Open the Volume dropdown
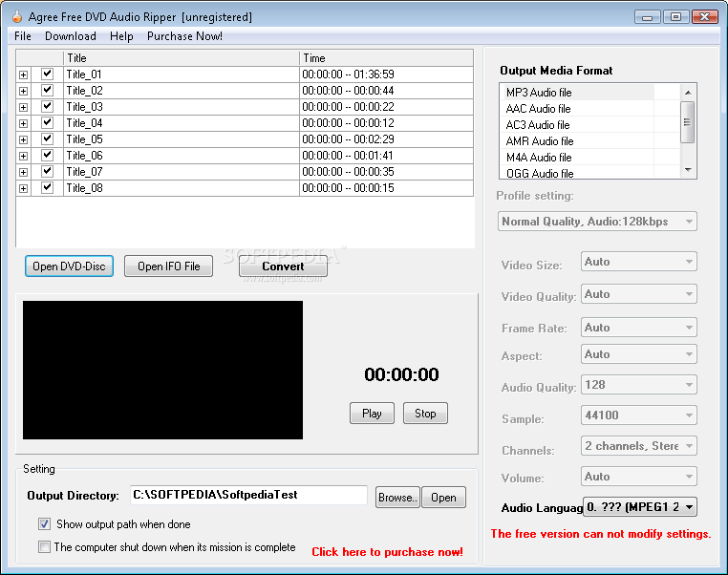The image size is (728, 575). [x=638, y=477]
